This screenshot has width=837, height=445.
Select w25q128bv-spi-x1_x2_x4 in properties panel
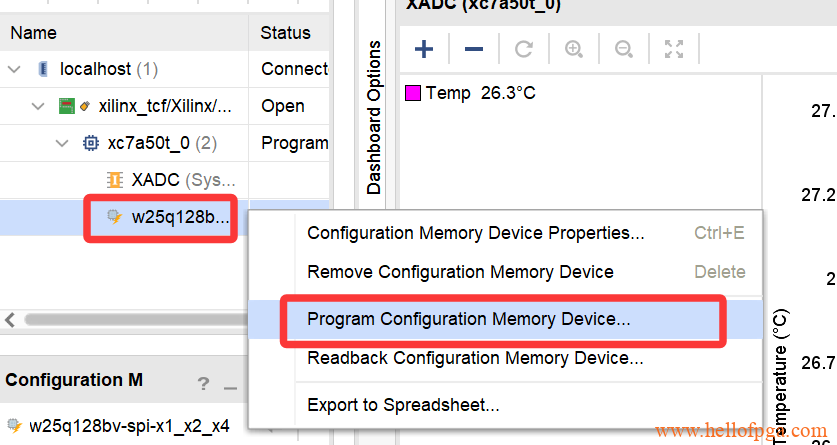point(128,426)
